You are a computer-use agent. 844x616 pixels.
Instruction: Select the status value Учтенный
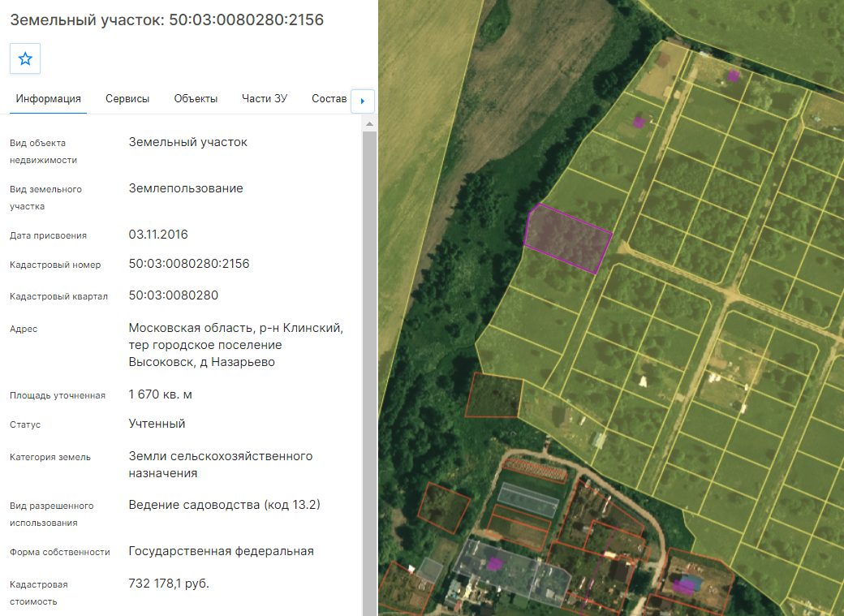pyautogui.click(x=157, y=423)
